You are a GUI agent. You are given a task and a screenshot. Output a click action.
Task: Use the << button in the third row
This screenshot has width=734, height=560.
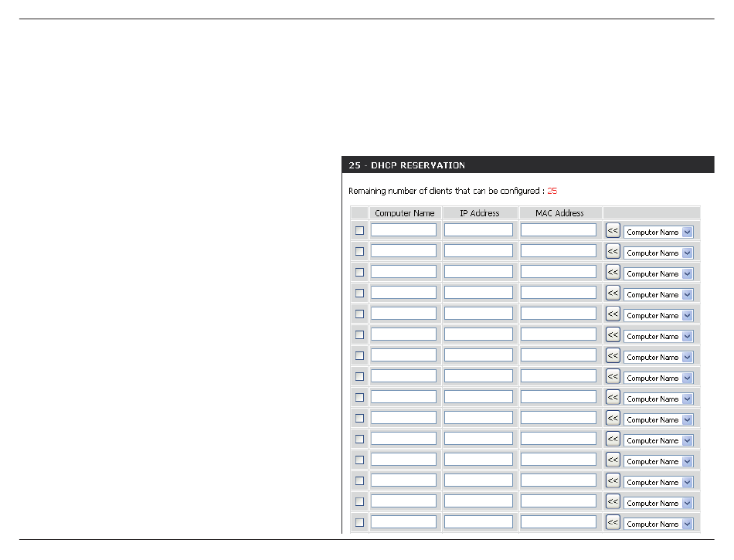click(613, 273)
